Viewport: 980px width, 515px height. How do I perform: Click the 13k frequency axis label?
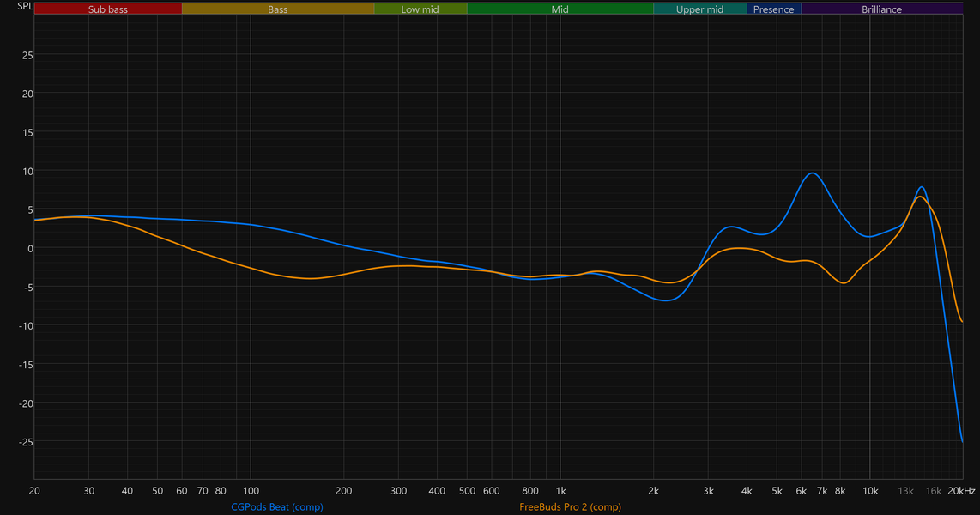(x=905, y=491)
